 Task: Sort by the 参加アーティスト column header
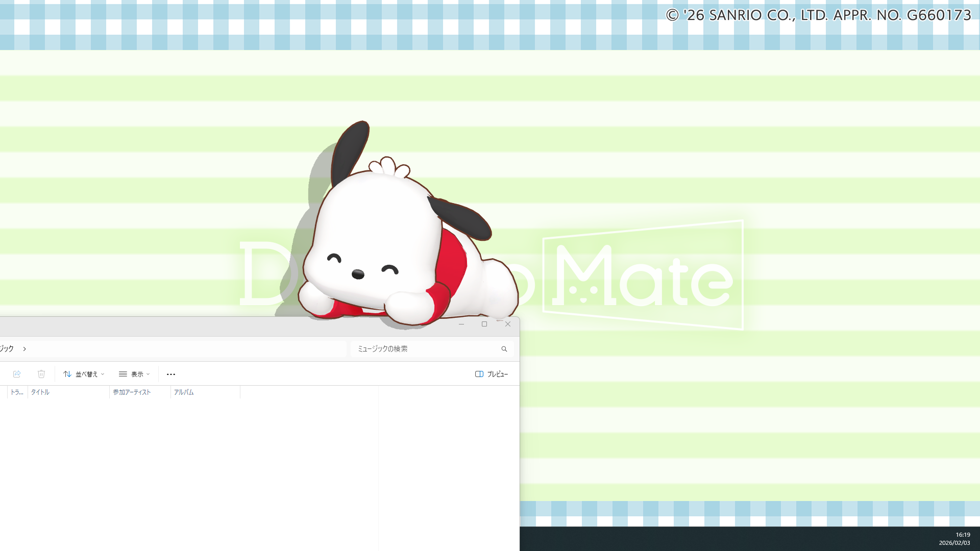[131, 392]
